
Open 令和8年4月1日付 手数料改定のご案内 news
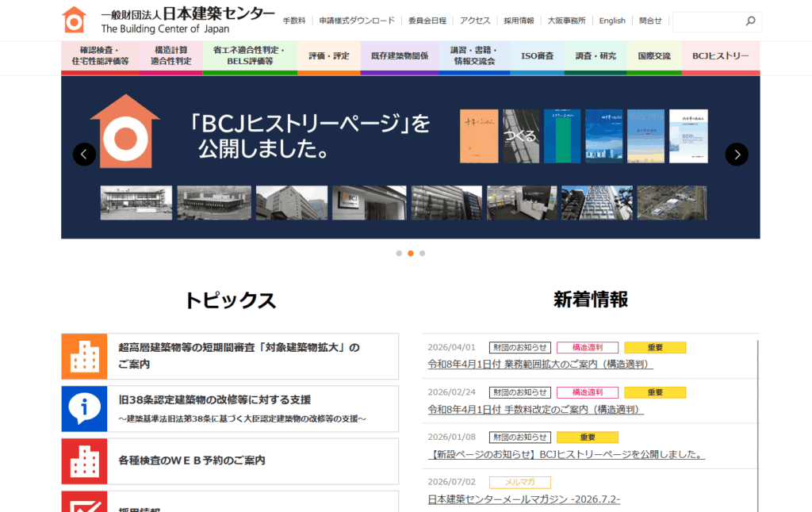tap(536, 410)
